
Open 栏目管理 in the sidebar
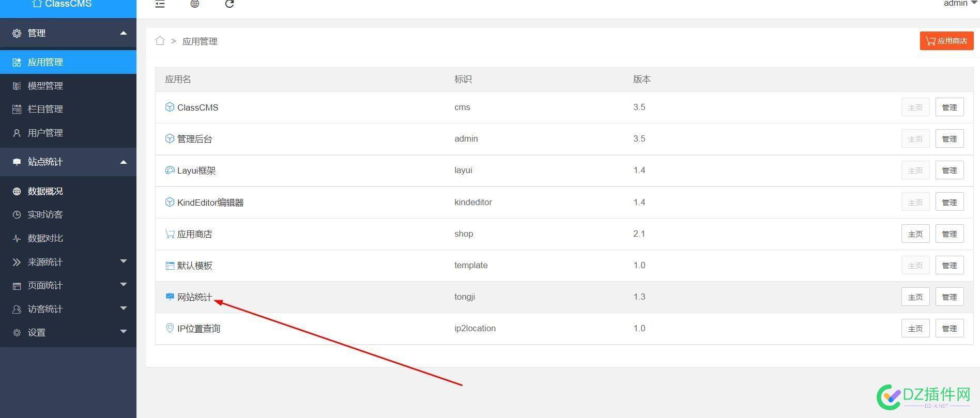[x=68, y=109]
